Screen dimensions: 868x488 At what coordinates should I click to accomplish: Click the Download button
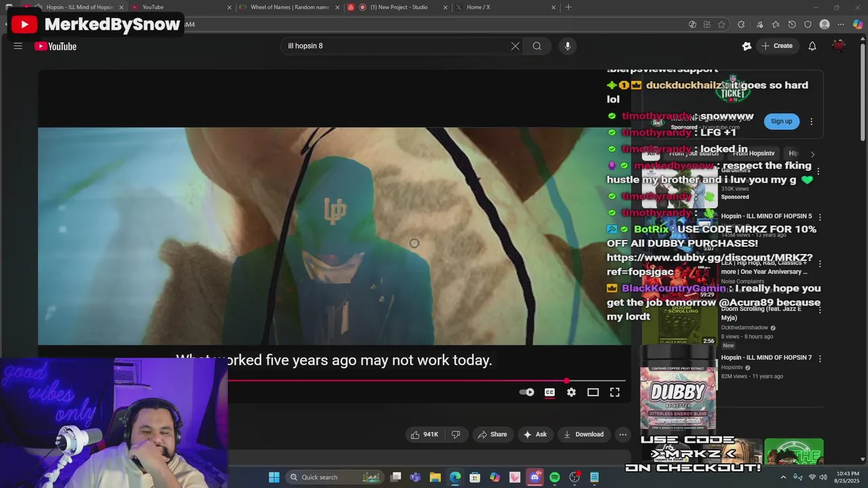coord(583,434)
